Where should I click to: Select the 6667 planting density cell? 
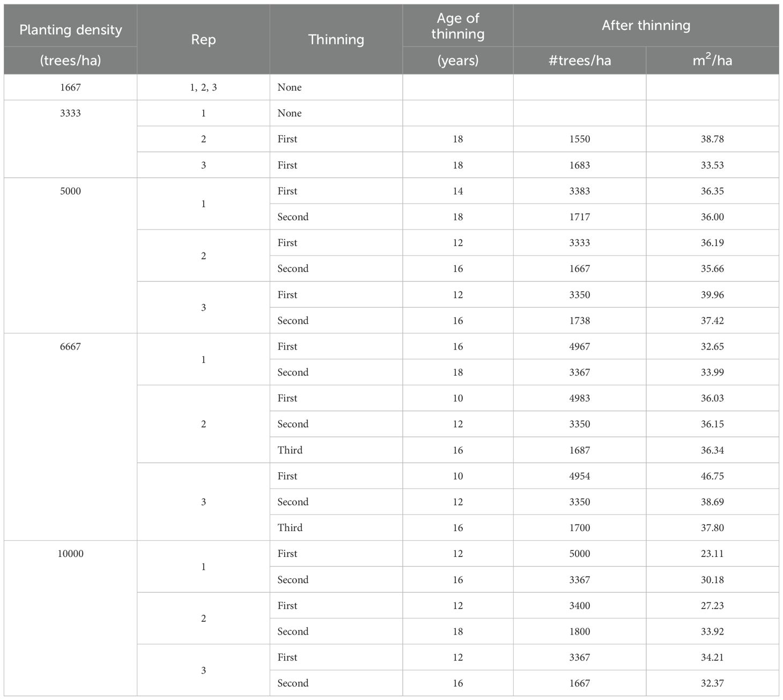[x=70, y=346]
